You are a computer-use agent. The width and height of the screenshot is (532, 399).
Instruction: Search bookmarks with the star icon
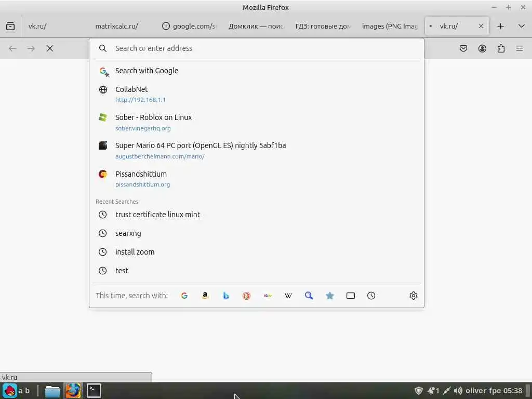pos(330,296)
